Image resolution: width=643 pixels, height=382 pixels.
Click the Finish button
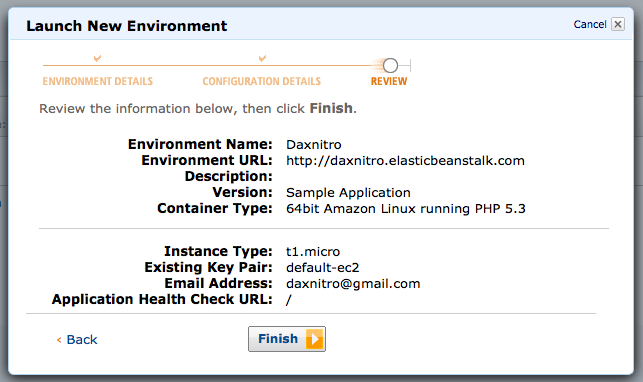(287, 339)
